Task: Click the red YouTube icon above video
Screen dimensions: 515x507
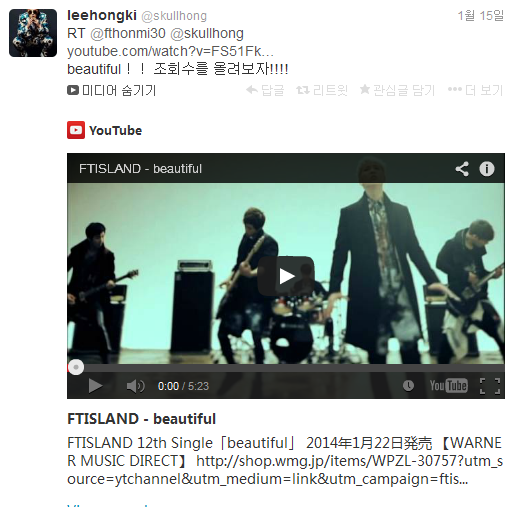Action: (x=76, y=130)
